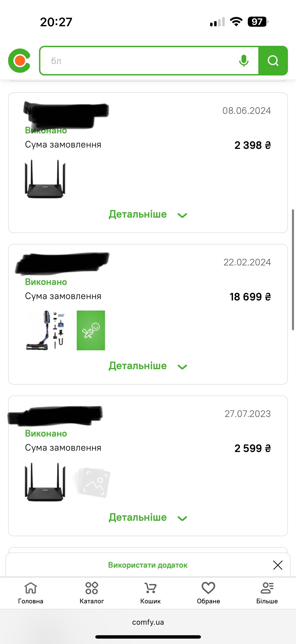Tap the microphone voice search icon

click(244, 60)
